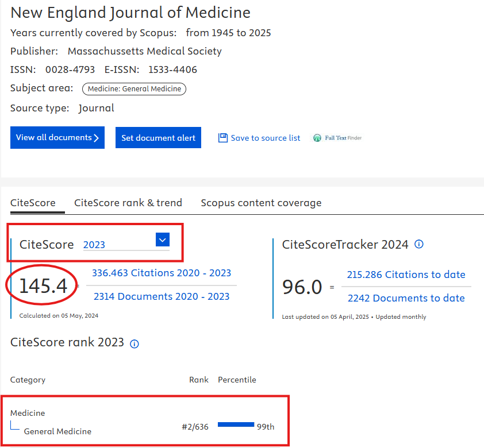Click info icon beside CiteScore rank 2023
Viewport: 484px width, 448px height.
point(135,343)
